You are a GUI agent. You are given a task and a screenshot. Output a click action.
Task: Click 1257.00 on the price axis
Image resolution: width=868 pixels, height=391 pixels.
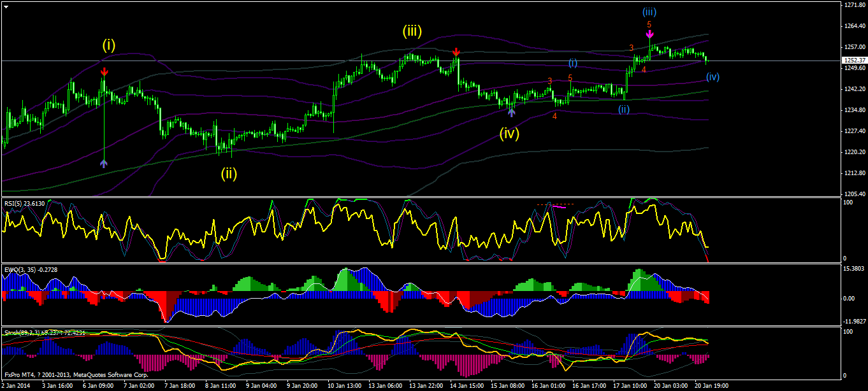click(853, 47)
